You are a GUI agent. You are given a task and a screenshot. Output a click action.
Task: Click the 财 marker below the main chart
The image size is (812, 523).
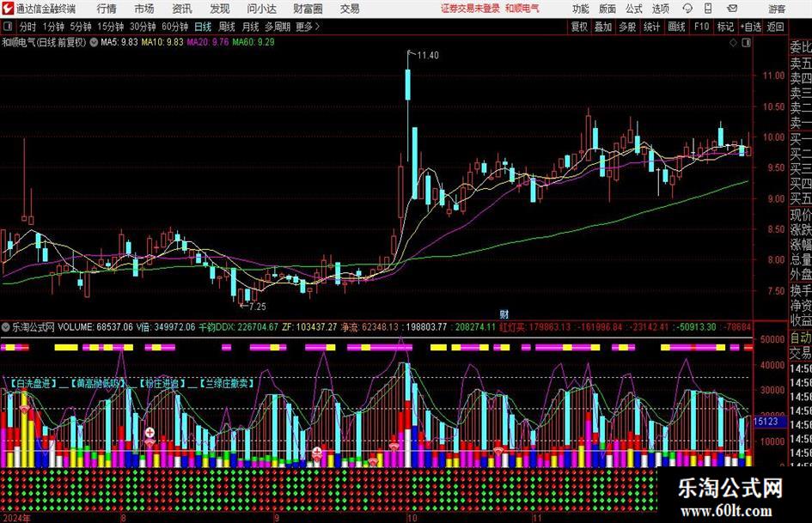tap(504, 313)
